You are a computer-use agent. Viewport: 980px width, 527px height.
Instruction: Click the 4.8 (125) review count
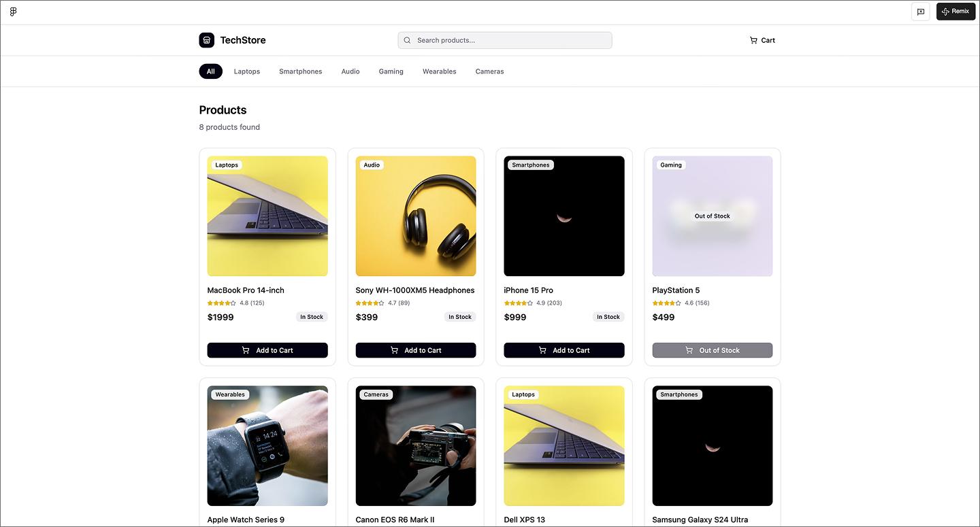pyautogui.click(x=252, y=303)
